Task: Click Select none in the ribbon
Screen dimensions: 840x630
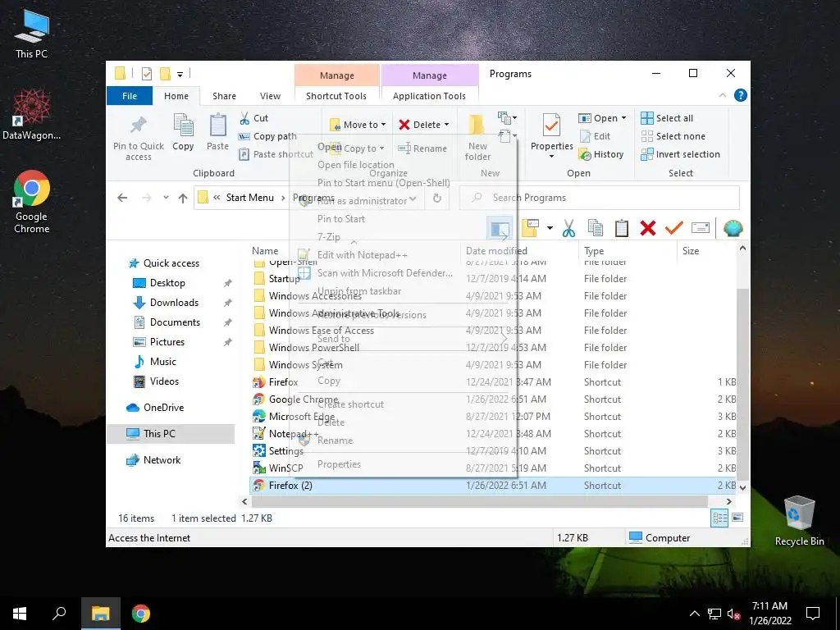Action: pyautogui.click(x=673, y=136)
